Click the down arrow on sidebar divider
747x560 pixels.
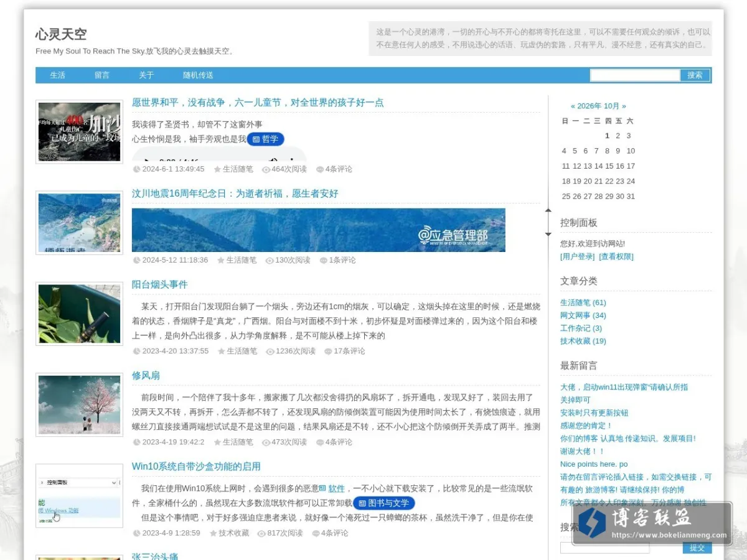click(x=548, y=235)
